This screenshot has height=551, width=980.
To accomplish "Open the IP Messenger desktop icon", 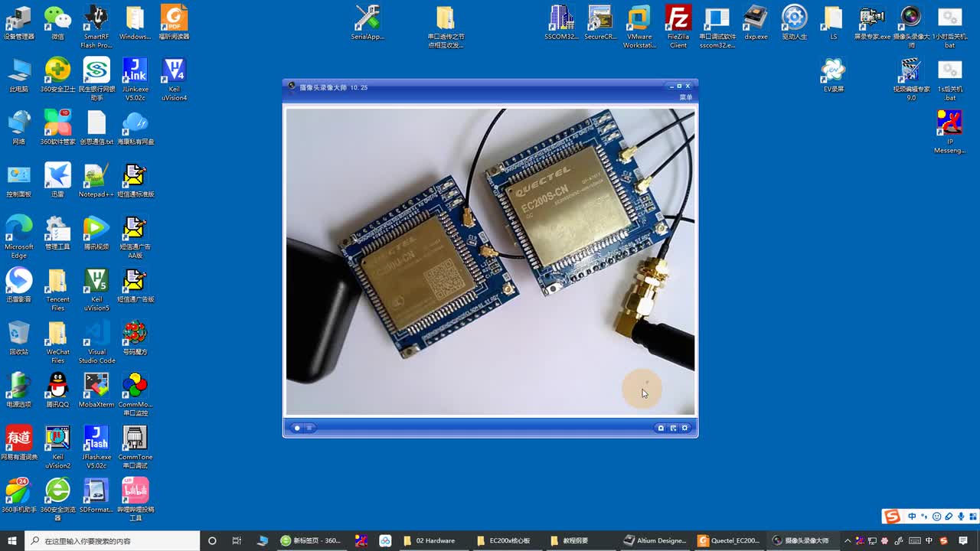I will click(949, 132).
